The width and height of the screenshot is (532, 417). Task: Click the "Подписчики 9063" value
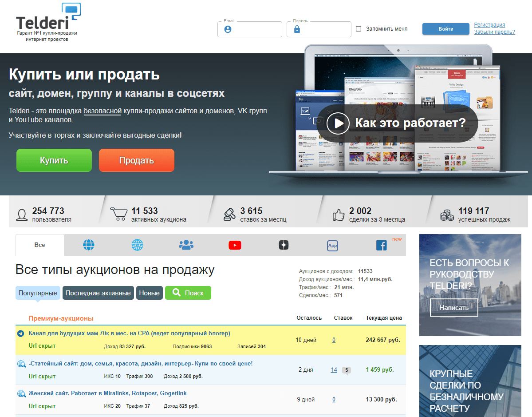coord(193,347)
